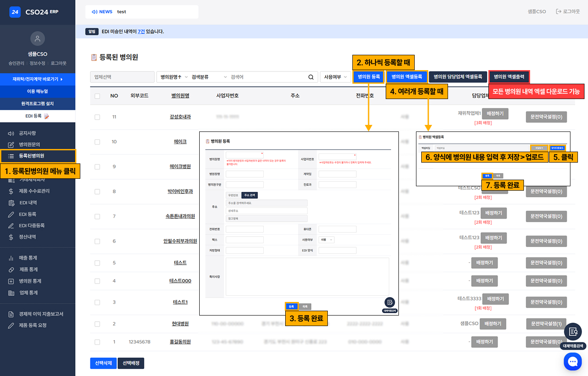Open the chat support bubble icon
588x376 pixels.
click(573, 362)
